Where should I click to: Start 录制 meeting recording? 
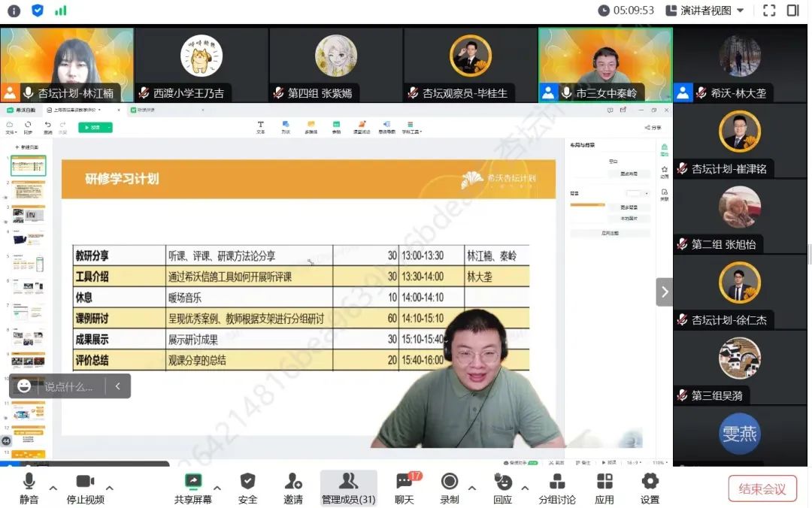click(x=449, y=488)
